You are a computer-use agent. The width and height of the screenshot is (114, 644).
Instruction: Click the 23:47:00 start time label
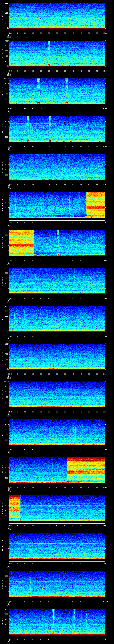(9, 147)
